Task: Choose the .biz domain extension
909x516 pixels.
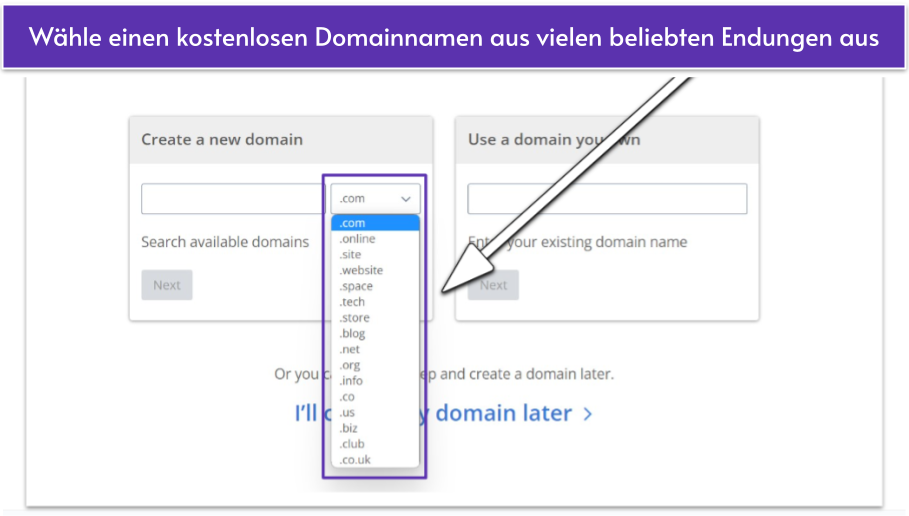Action: 375,428
